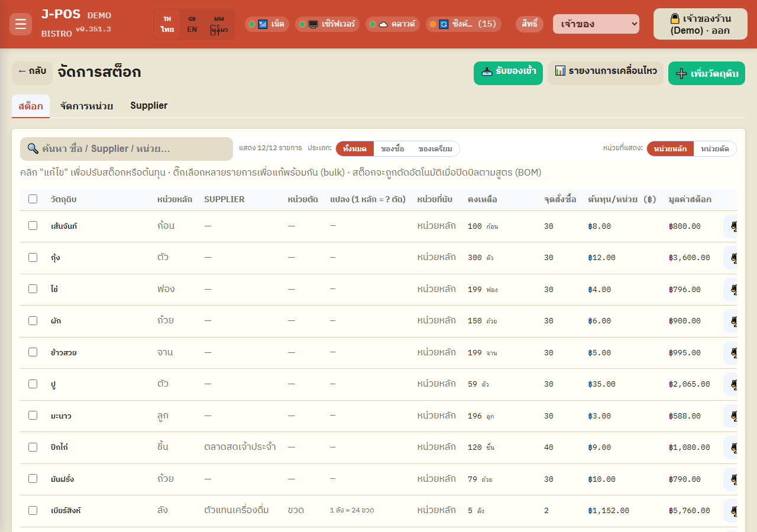Open the "Supplier" tab
The width and height of the screenshot is (757, 532).
pos(149,106)
